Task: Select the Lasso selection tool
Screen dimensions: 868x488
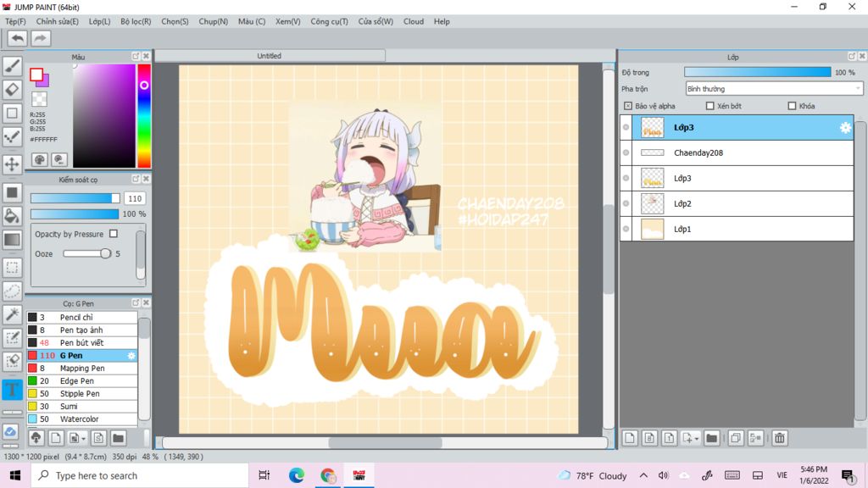Action: (12, 291)
